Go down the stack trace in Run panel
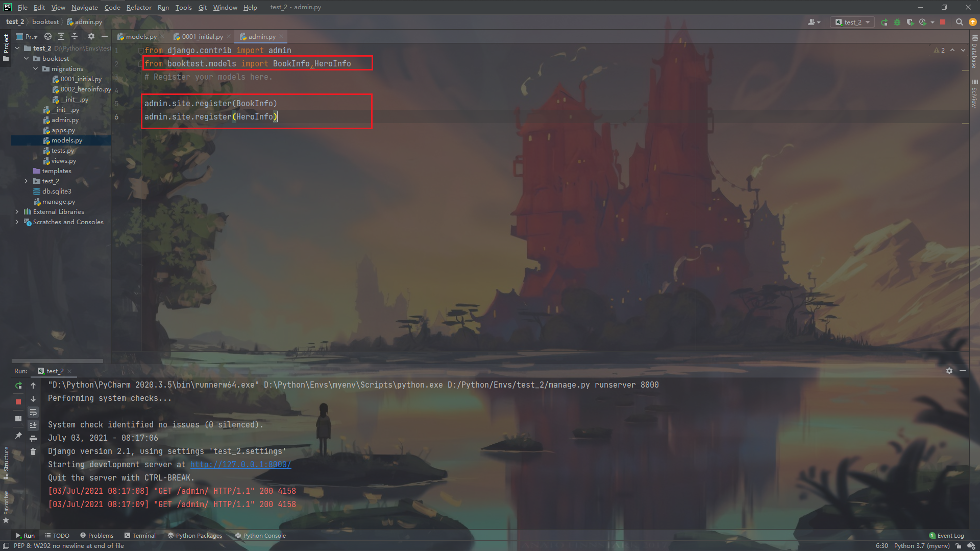980x551 pixels. [x=33, y=399]
